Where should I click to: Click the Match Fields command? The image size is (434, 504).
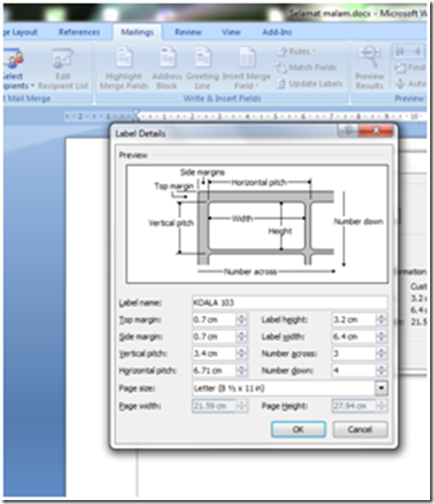pos(307,68)
